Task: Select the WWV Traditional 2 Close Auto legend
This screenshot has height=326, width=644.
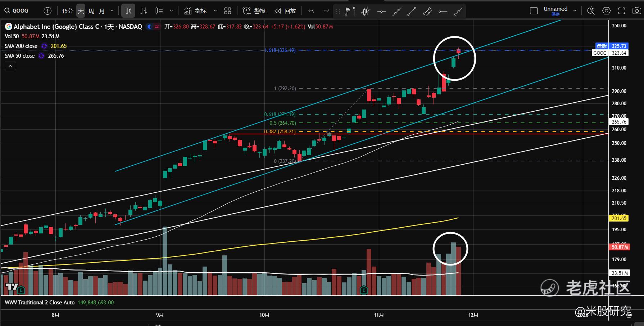Action: click(x=40, y=303)
